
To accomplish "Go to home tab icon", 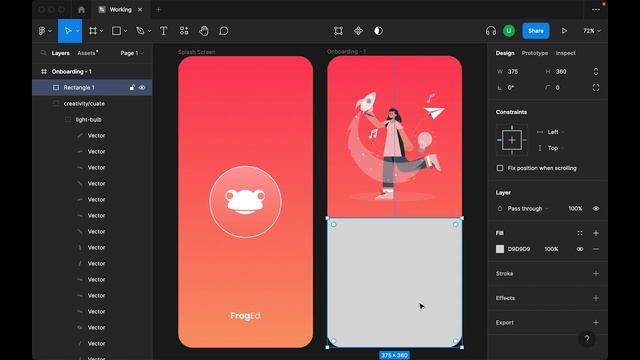I will click(x=81, y=10).
